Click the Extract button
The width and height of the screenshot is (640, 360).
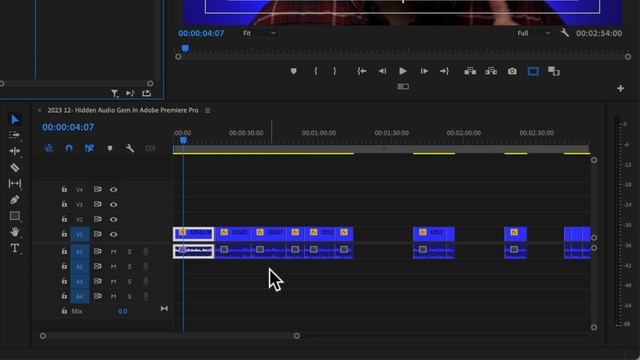[x=491, y=71]
